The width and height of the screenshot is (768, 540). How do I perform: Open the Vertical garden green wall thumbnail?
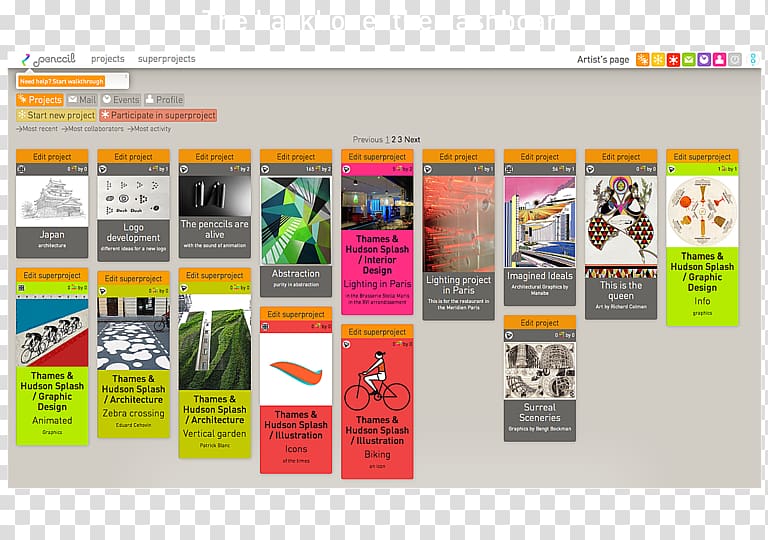pyautogui.click(x=215, y=342)
